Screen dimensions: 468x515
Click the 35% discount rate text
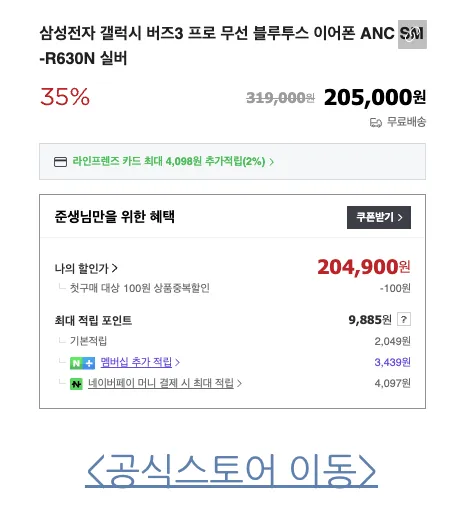point(65,97)
